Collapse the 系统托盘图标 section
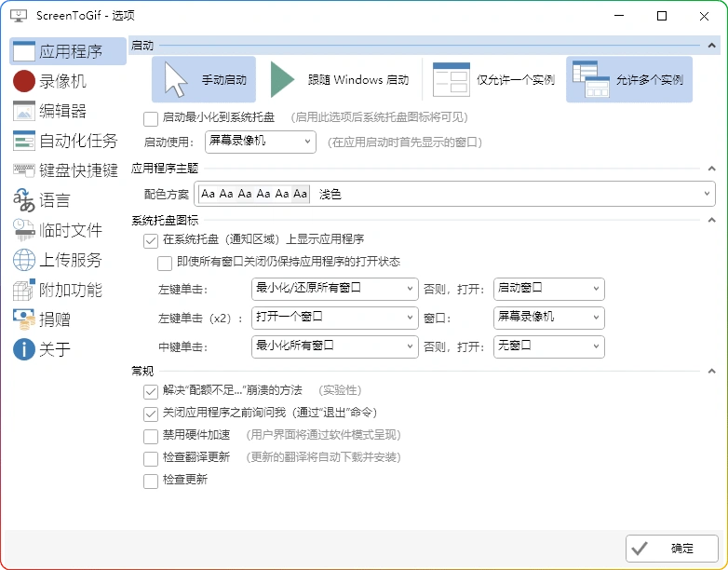 point(711,221)
